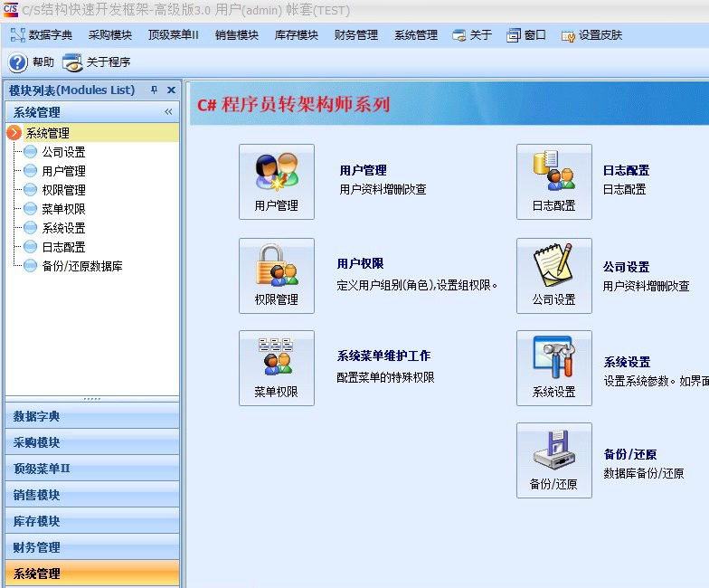Click the 模块列表(Modules List) panel title
The width and height of the screenshot is (709, 588).
[x=72, y=90]
